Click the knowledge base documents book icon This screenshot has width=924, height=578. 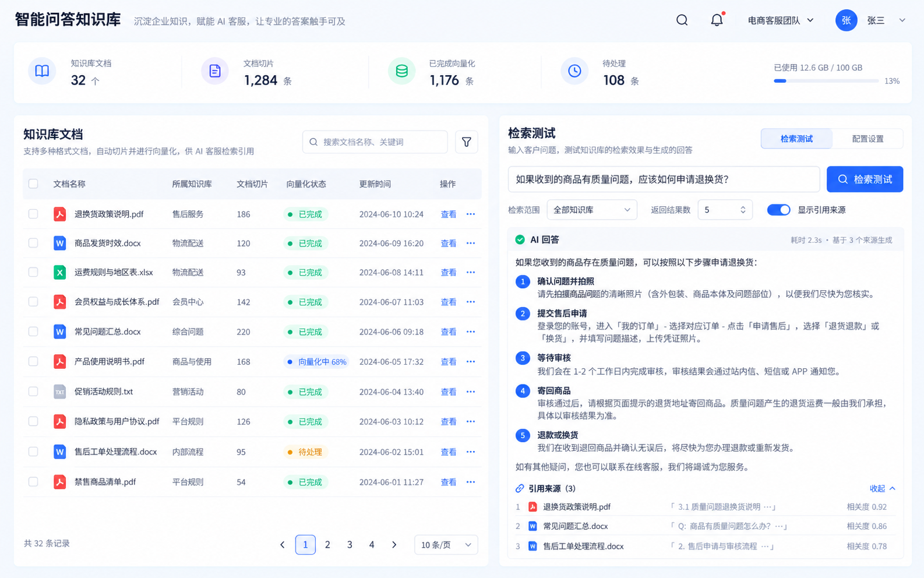point(42,71)
